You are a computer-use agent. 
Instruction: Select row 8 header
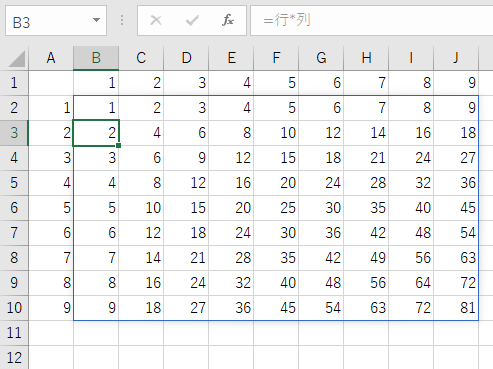[14, 258]
